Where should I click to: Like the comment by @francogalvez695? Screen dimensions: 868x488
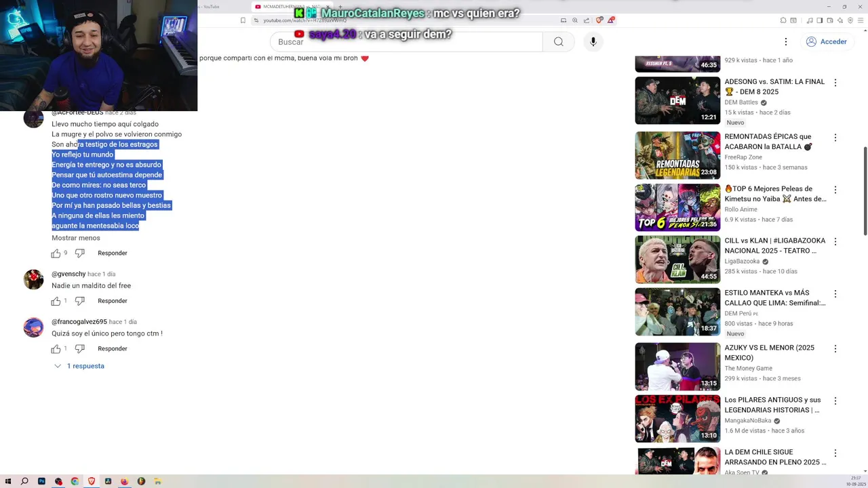(56, 349)
